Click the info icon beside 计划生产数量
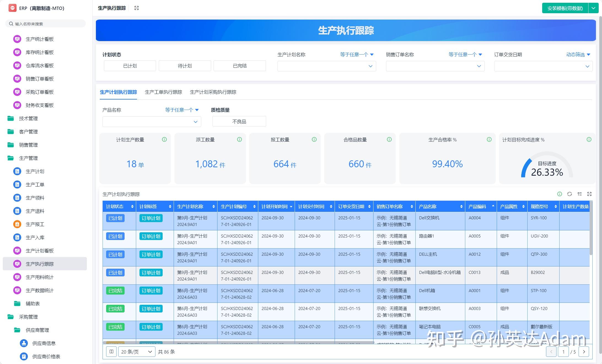The width and height of the screenshot is (602, 364). click(x=164, y=139)
